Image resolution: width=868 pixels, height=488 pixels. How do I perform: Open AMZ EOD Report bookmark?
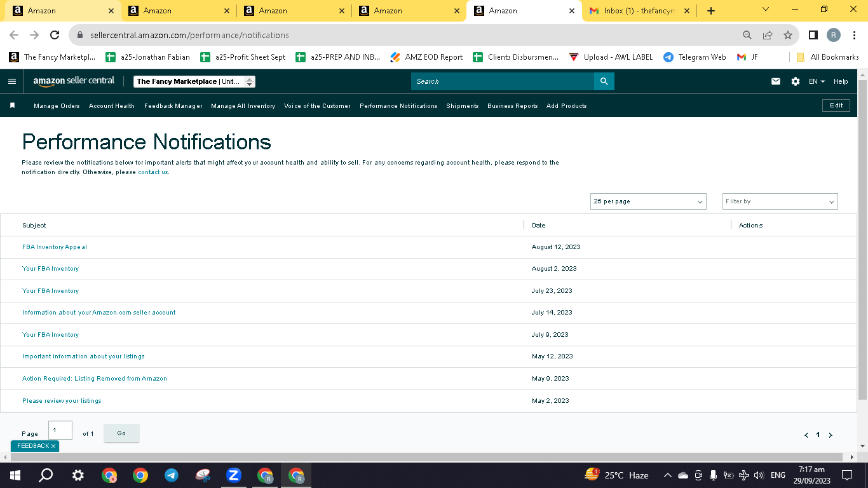tap(426, 57)
